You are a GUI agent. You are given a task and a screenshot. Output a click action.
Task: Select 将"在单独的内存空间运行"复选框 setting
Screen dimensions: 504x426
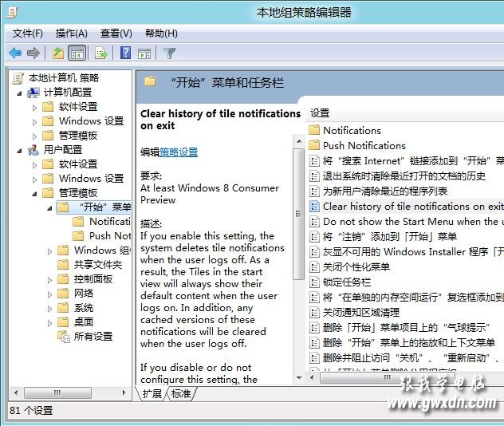click(x=413, y=297)
